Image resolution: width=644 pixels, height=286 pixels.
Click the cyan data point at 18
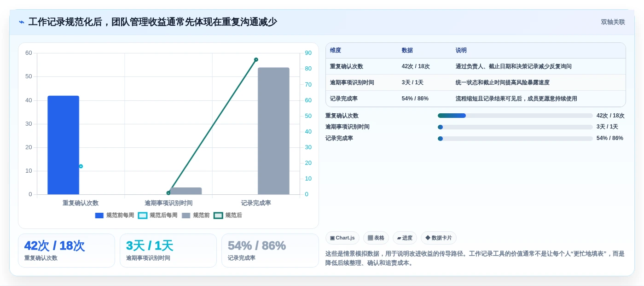tap(81, 166)
